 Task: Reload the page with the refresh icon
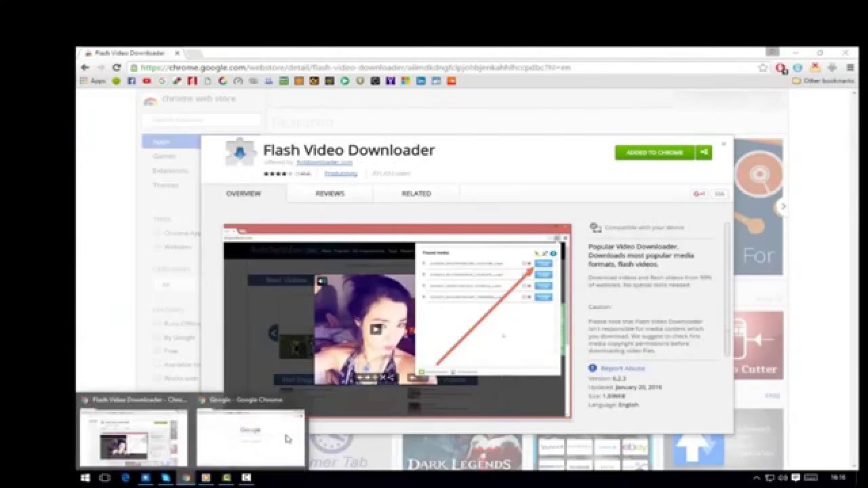tap(117, 68)
